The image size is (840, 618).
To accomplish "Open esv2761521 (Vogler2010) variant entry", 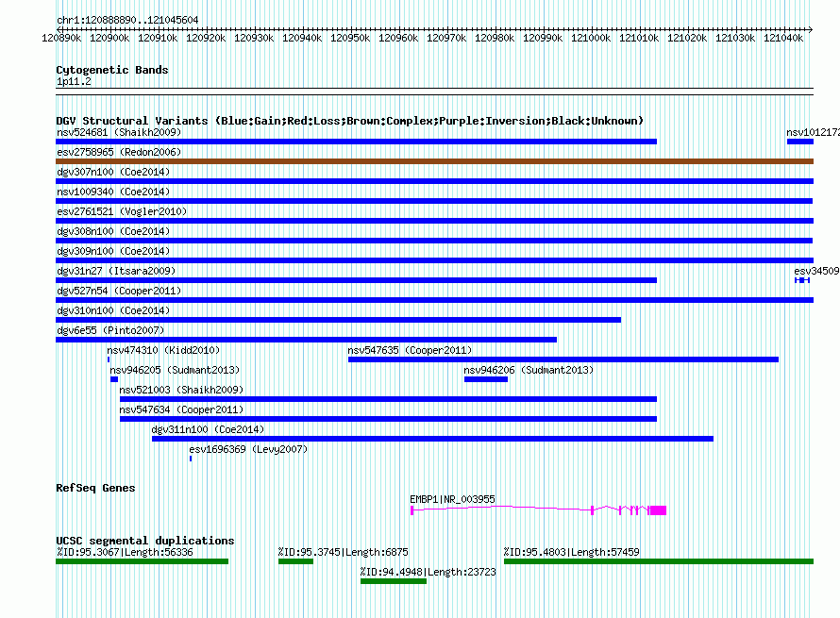I will pyautogui.click(x=122, y=211).
